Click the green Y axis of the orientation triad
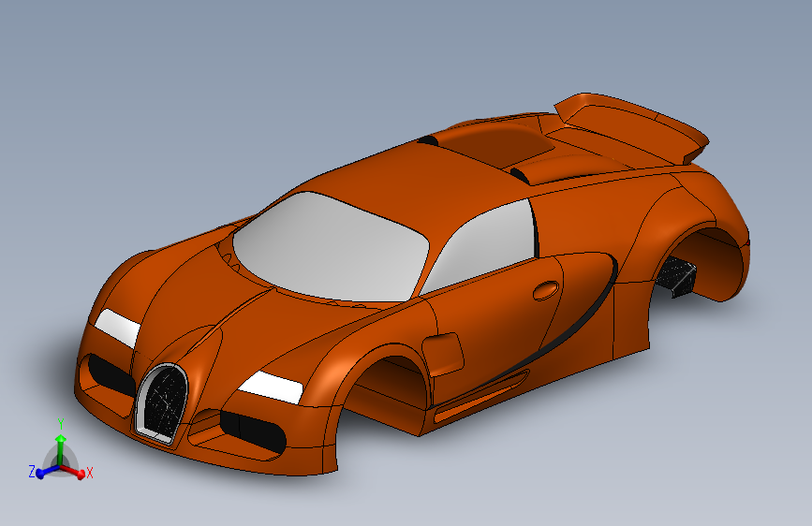 pyautogui.click(x=61, y=449)
